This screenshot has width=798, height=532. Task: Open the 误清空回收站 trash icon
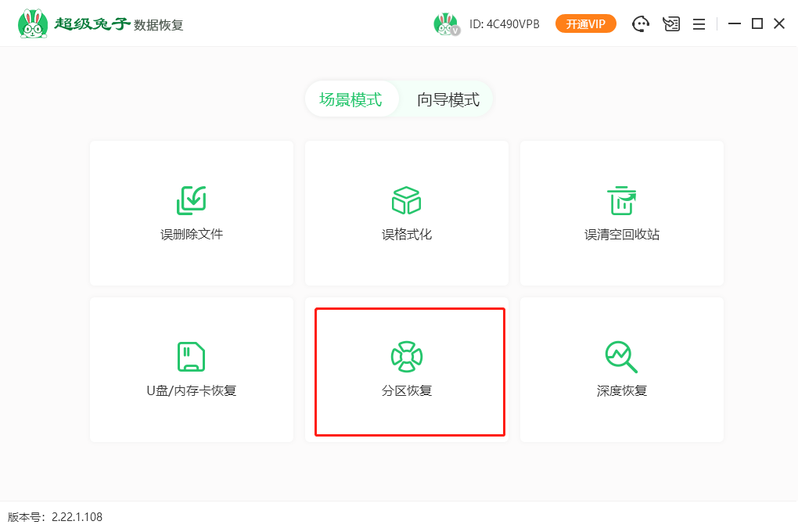click(x=622, y=200)
